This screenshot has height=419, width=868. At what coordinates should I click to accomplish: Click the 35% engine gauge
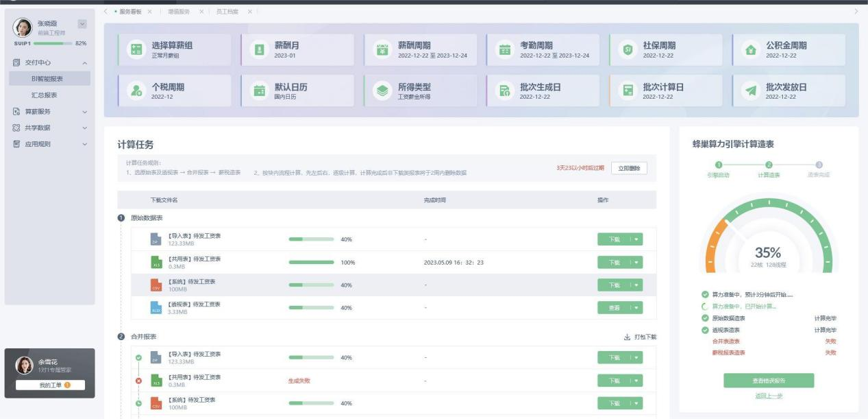tap(769, 235)
